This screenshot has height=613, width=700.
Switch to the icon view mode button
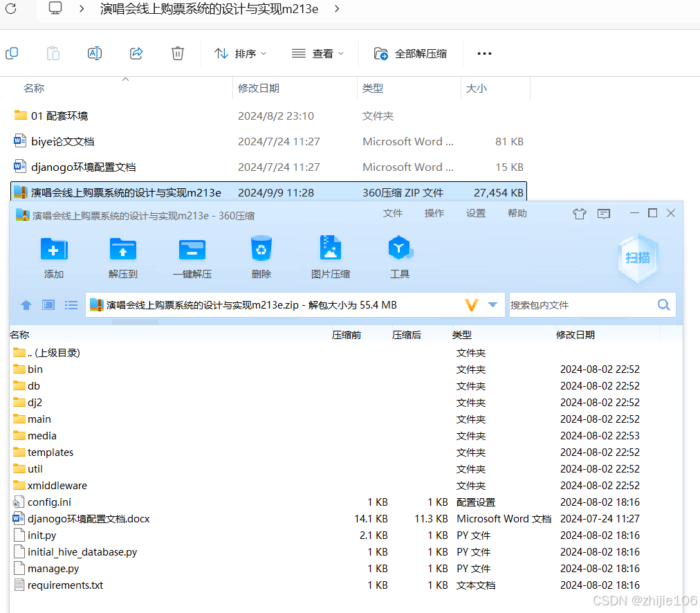pyautogui.click(x=48, y=305)
